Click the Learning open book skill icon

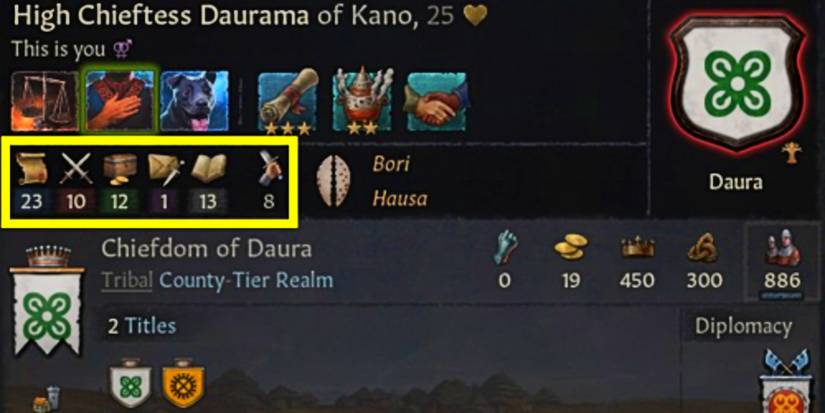point(208,168)
